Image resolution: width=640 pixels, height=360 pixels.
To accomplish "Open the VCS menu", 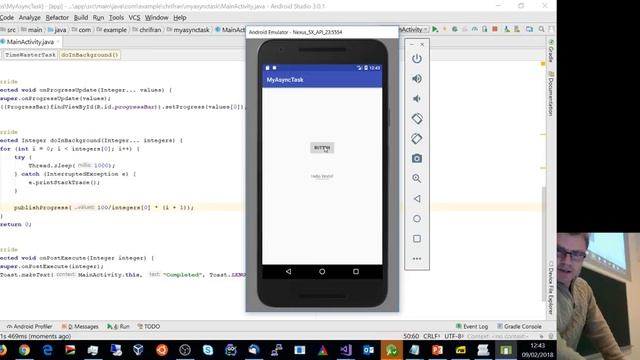I will tap(134, 18).
